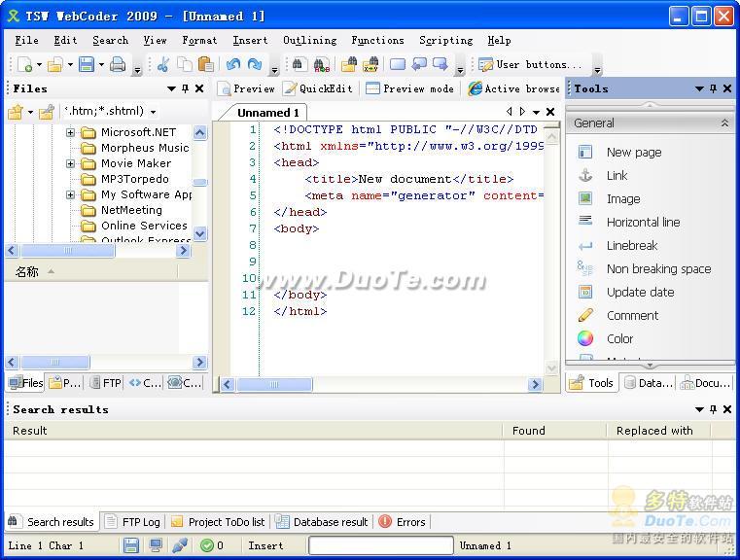740x560 pixels.
Task: Click the Undo arrow icon
Action: pos(233,64)
